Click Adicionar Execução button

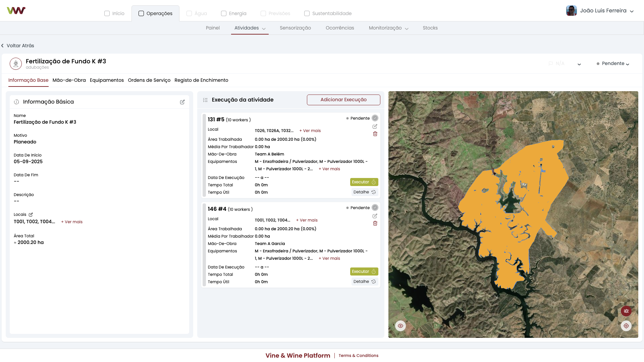[x=343, y=100]
